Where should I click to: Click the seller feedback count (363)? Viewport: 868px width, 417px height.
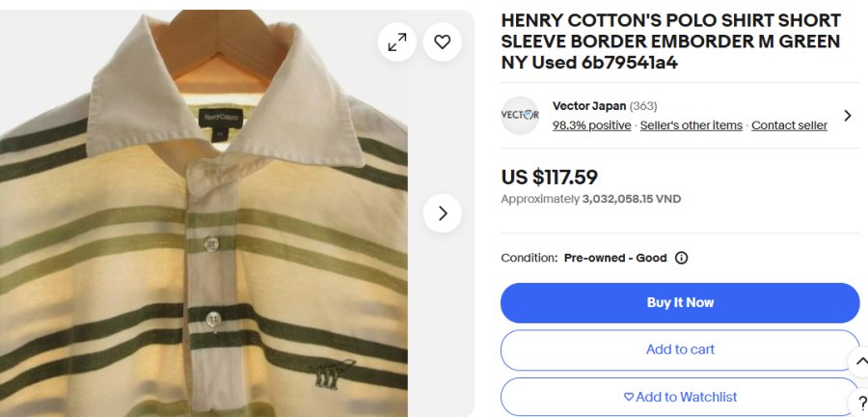643,106
